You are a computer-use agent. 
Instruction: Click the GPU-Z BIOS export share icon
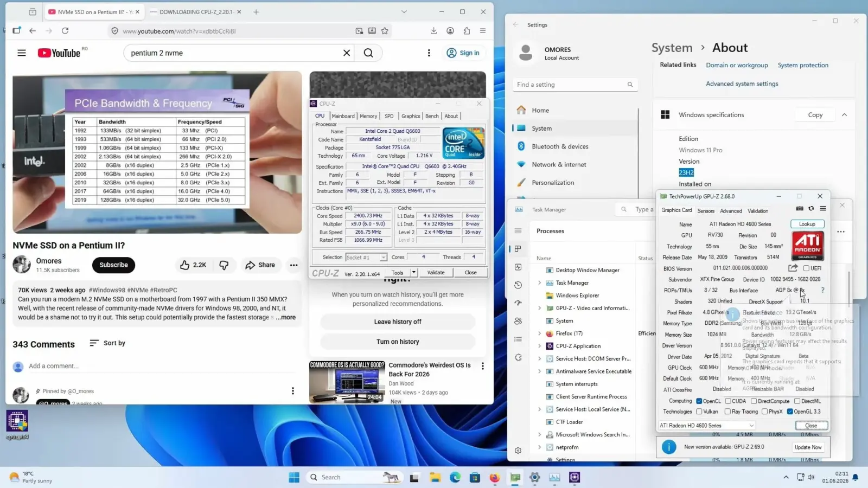pos(793,268)
